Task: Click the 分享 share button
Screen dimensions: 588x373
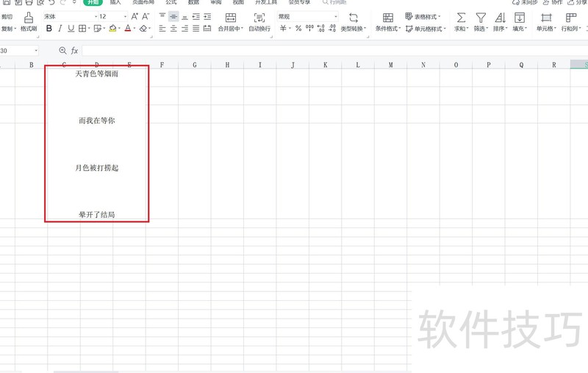Action: (x=578, y=2)
